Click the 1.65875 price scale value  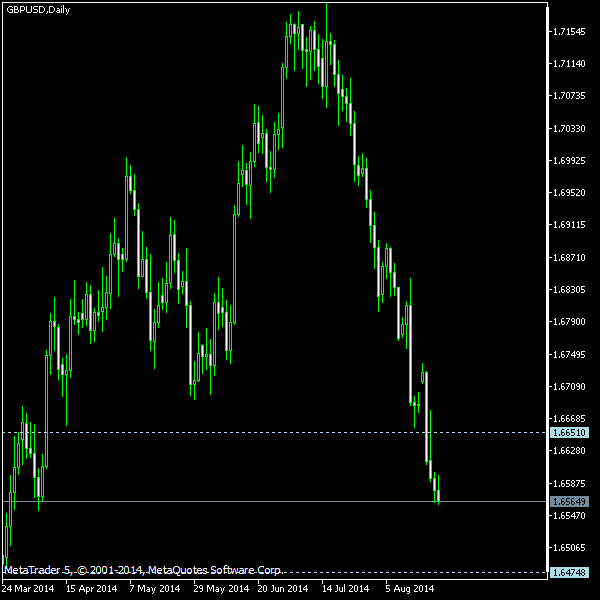tap(569, 484)
